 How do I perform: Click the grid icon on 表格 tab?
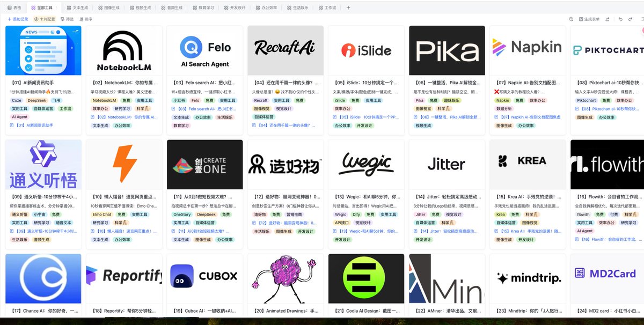pyautogui.click(x=9, y=8)
